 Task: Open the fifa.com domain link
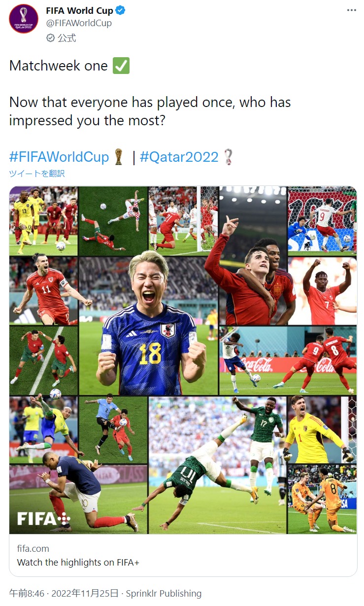point(33,548)
